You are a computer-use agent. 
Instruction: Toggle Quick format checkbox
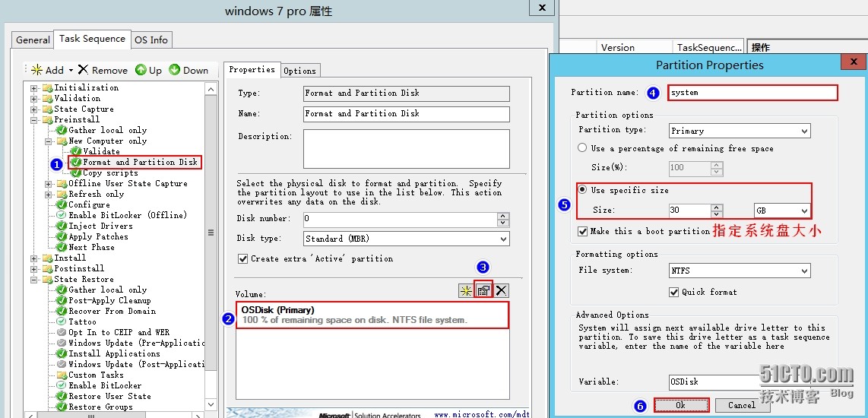673,292
